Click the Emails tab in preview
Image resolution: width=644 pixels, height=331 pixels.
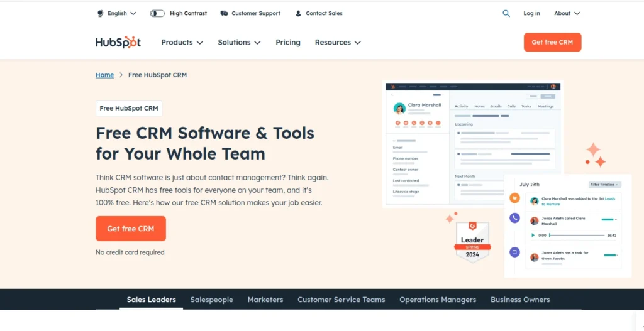pyautogui.click(x=496, y=106)
